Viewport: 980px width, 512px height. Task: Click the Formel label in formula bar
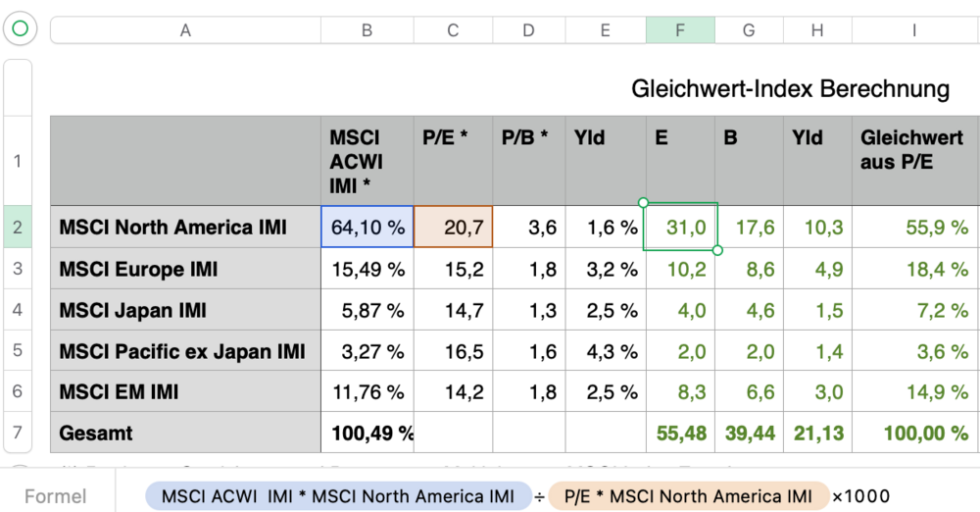point(56,496)
